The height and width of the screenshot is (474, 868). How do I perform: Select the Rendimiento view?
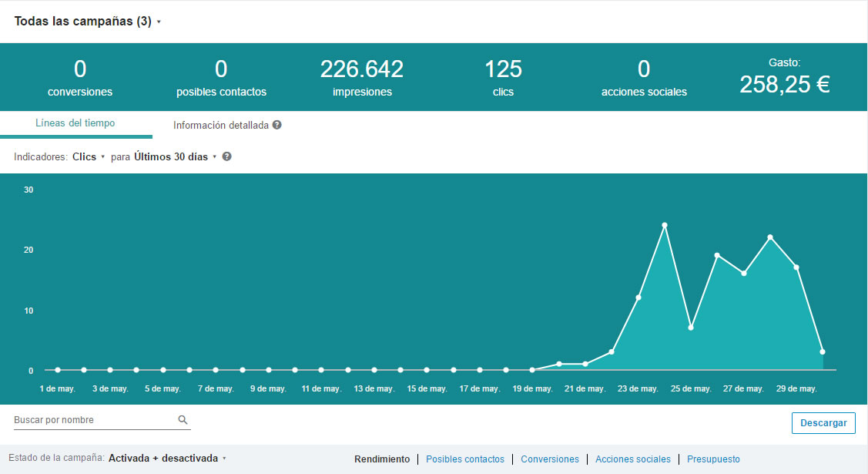(382, 459)
